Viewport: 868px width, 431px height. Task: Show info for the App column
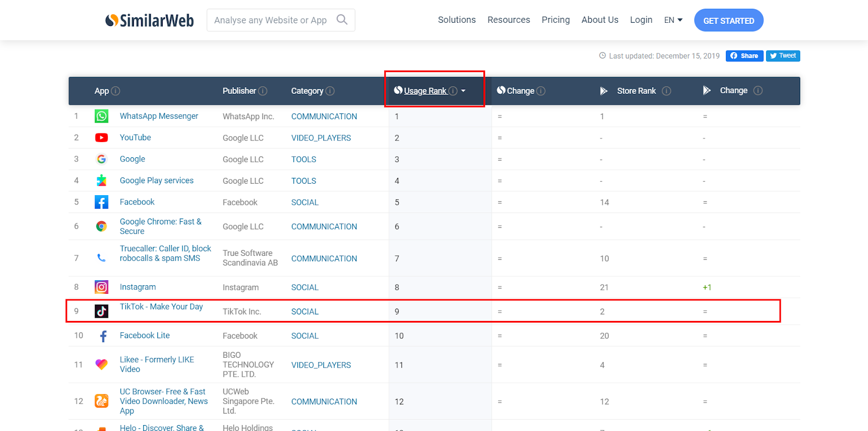116,91
